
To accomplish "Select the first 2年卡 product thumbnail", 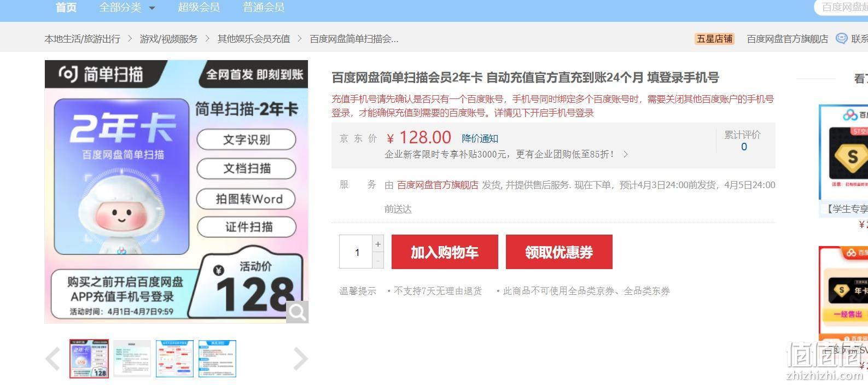I will (89, 359).
